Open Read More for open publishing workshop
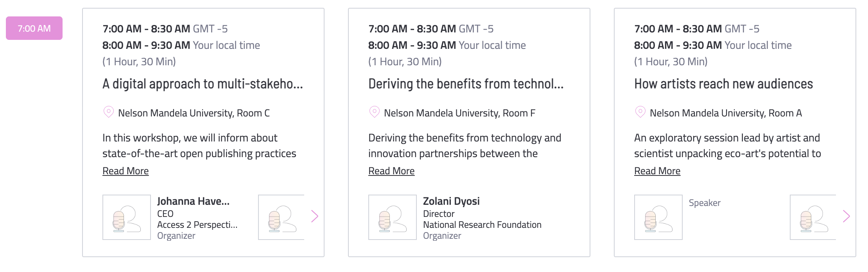The height and width of the screenshot is (272, 868). tap(126, 171)
